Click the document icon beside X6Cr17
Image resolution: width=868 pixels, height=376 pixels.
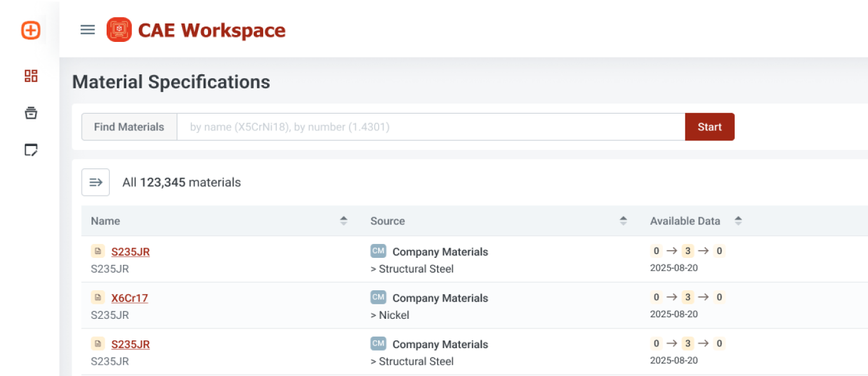click(98, 297)
